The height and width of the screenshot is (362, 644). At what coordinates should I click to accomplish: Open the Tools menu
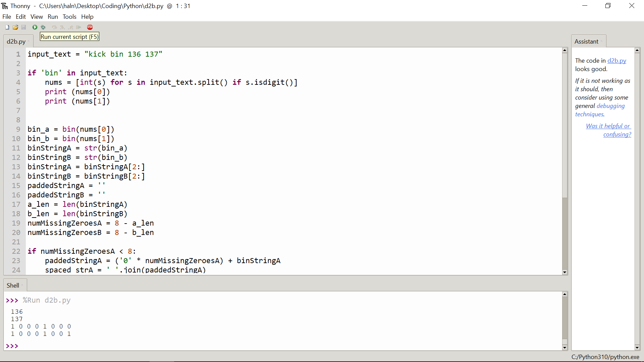[x=69, y=17]
